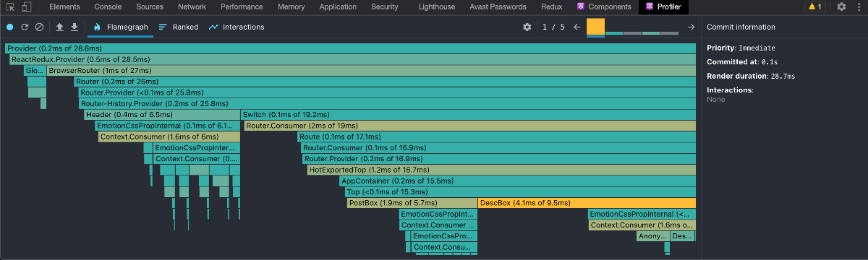Select the Anony... bar under DescBox
Viewport: 868px width, 260px height.
coord(652,236)
